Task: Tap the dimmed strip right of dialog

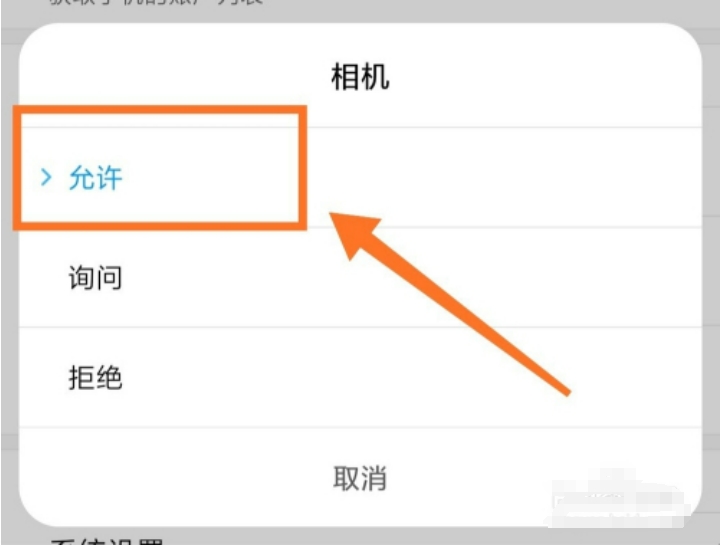Action: (x=711, y=275)
